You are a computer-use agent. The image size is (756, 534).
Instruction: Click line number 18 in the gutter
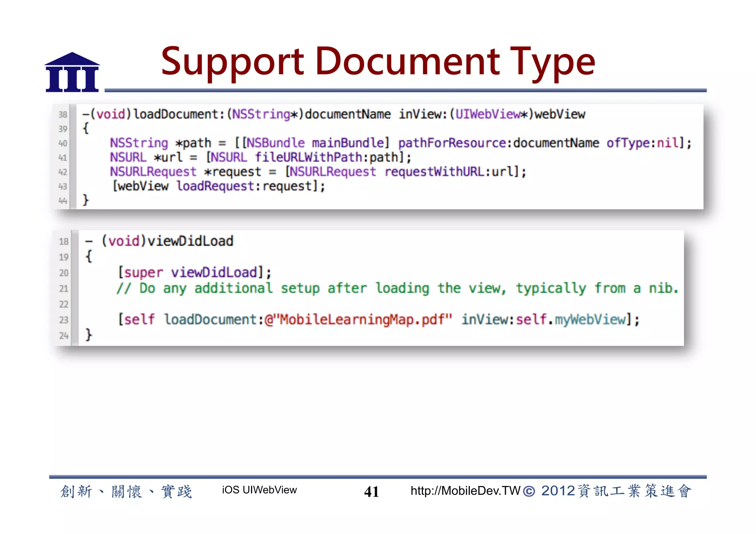(x=64, y=241)
